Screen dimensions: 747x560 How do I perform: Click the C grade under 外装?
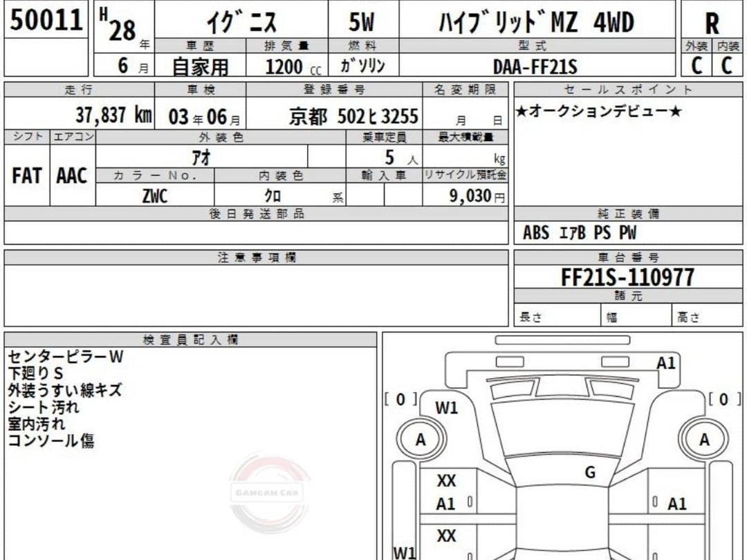(x=697, y=65)
